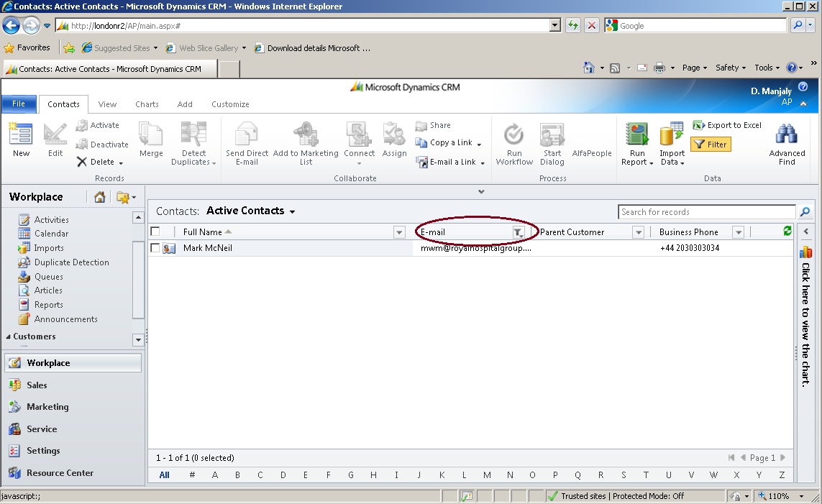Collapse the ribbon with center chevron
The width and height of the screenshot is (822, 504).
point(481,192)
